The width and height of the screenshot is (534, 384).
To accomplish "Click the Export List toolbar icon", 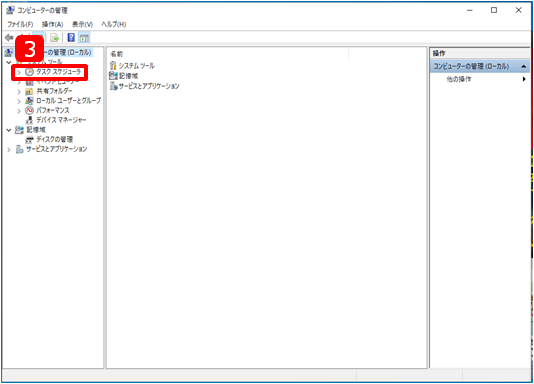I will 54,37.
